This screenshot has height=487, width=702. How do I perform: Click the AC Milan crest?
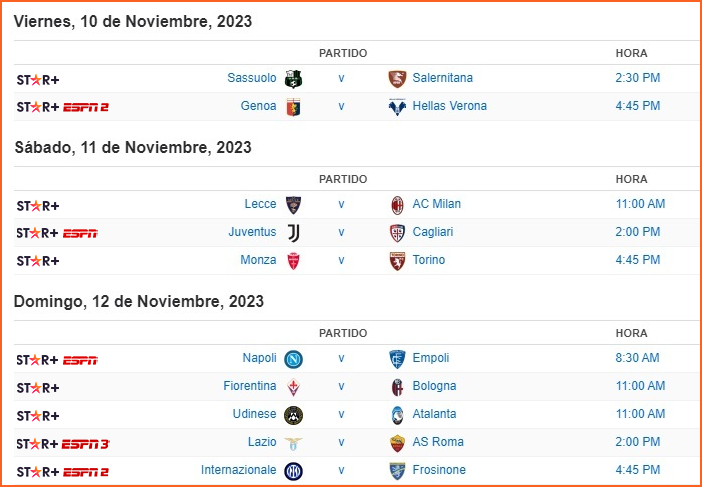tap(397, 205)
